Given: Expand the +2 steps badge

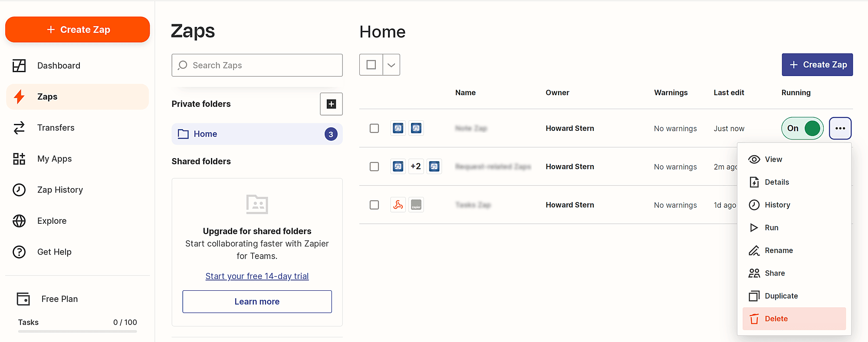Looking at the screenshot, I should coord(416,166).
